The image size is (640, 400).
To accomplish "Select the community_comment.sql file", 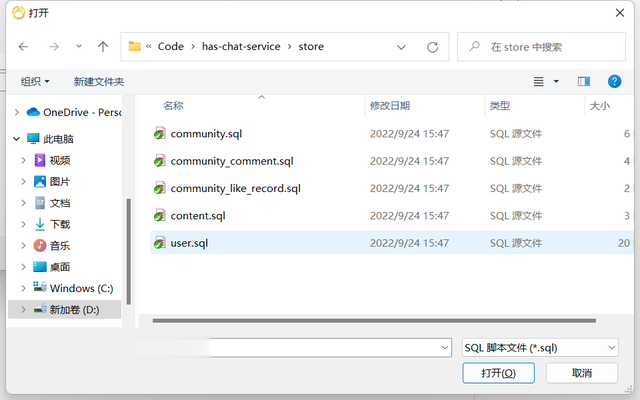I will coord(232,161).
